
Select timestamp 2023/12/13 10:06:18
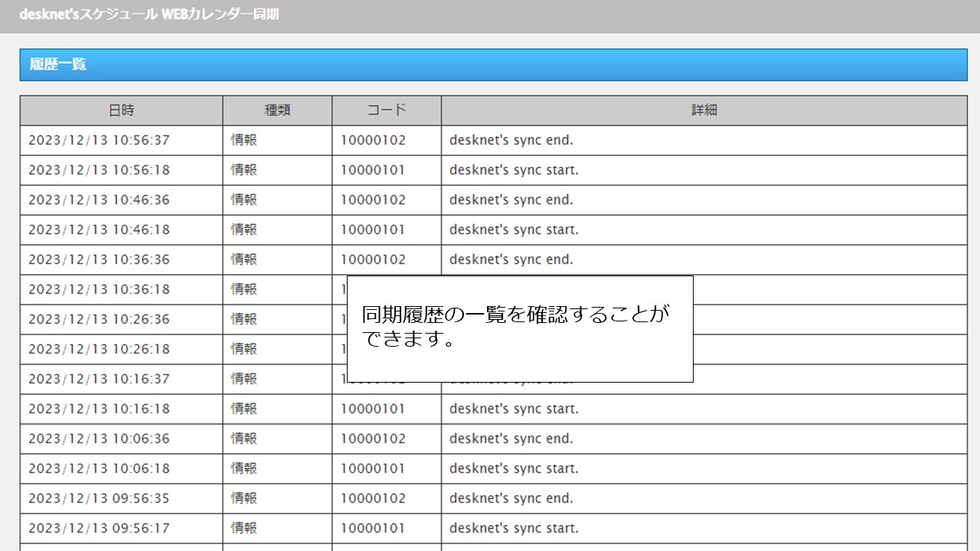[x=99, y=468]
